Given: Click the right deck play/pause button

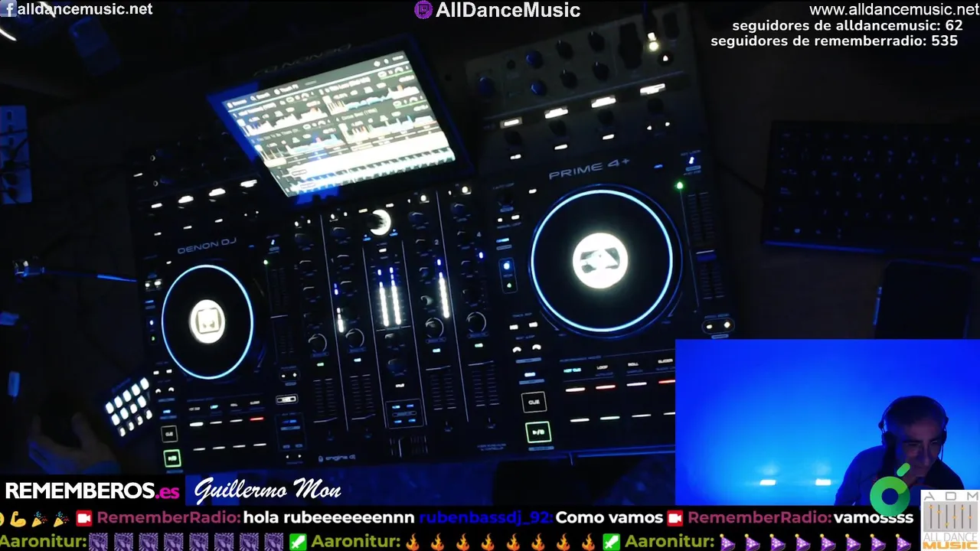Looking at the screenshot, I should click(538, 432).
